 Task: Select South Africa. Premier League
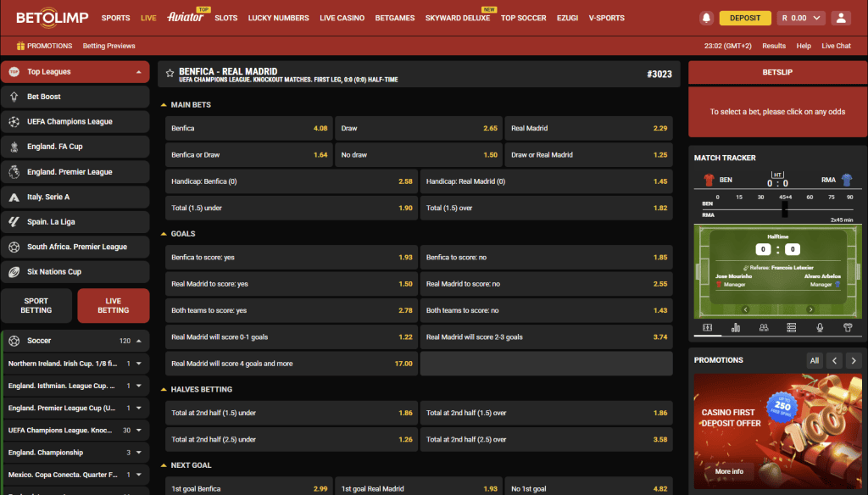75,247
